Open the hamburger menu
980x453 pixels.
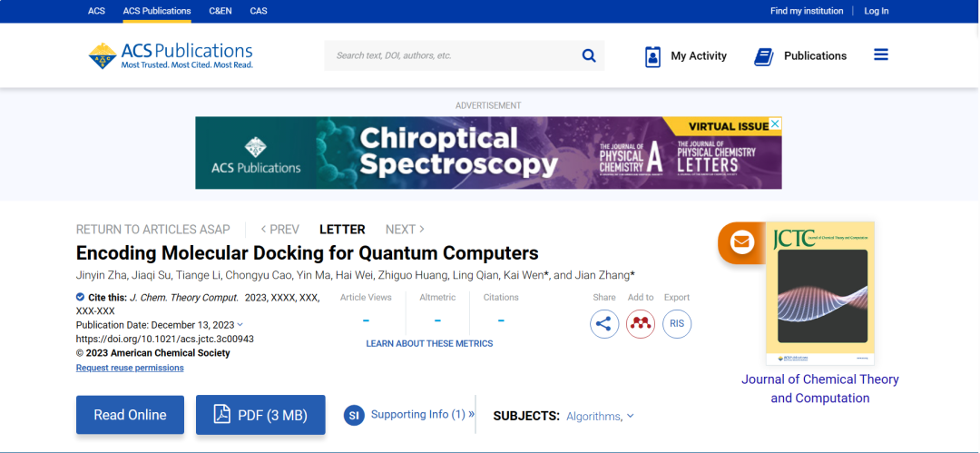point(880,55)
